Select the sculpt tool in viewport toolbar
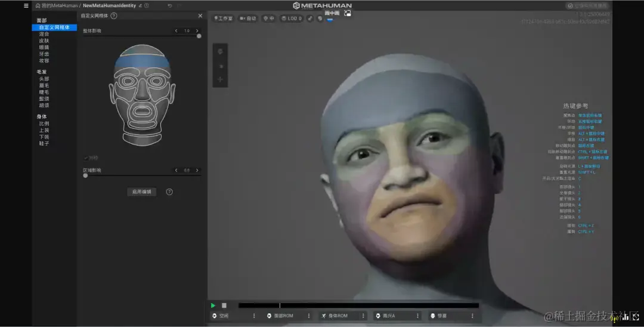The image size is (644, 327). click(220, 52)
